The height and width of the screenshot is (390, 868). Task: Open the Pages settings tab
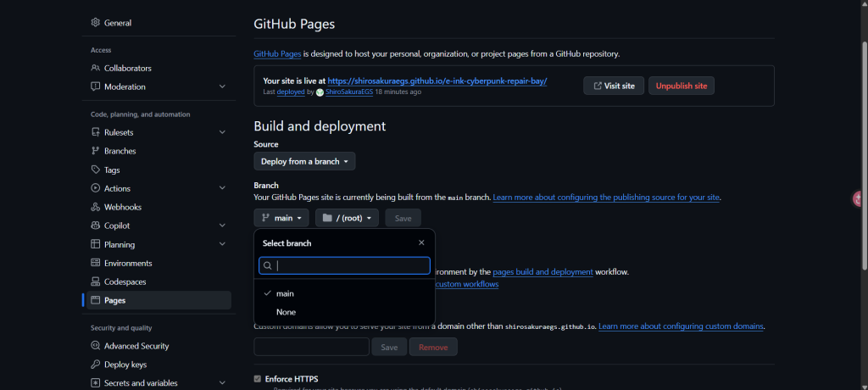click(160, 300)
